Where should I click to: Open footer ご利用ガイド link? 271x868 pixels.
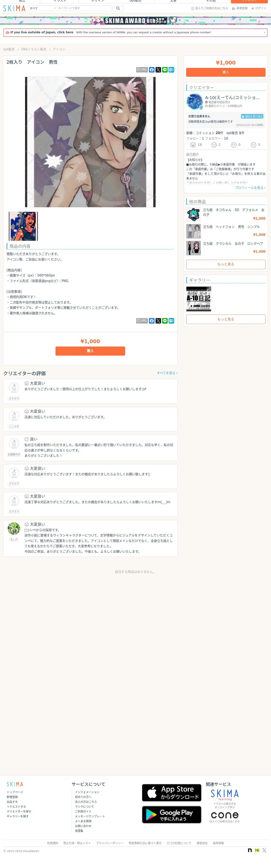click(x=83, y=811)
